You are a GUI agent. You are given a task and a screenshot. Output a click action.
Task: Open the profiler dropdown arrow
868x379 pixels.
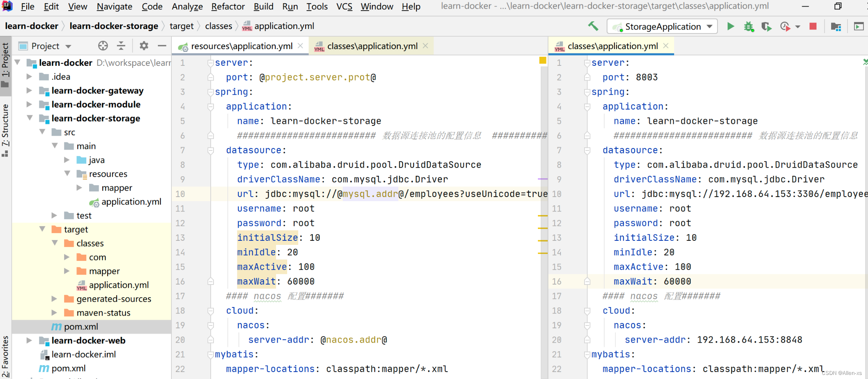(798, 27)
